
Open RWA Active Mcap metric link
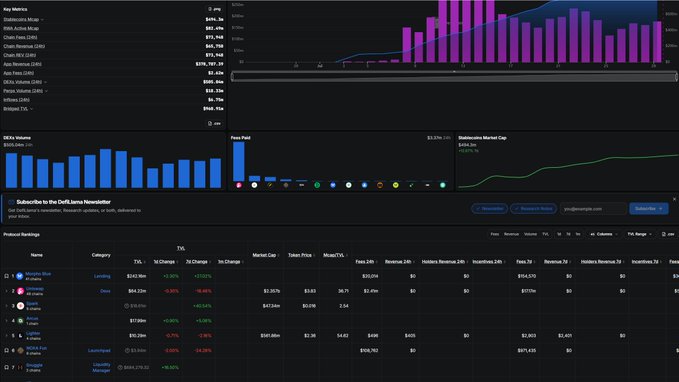pyautogui.click(x=21, y=28)
